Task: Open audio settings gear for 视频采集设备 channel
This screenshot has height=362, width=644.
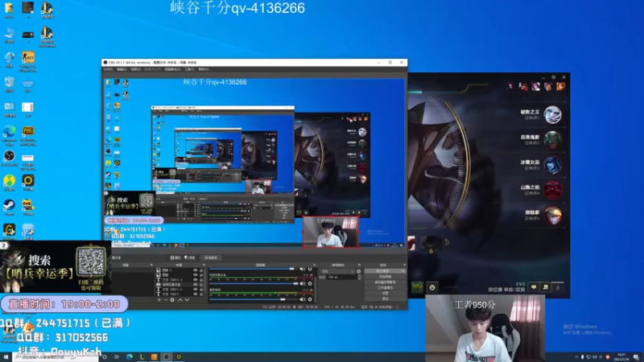Action: [x=310, y=284]
